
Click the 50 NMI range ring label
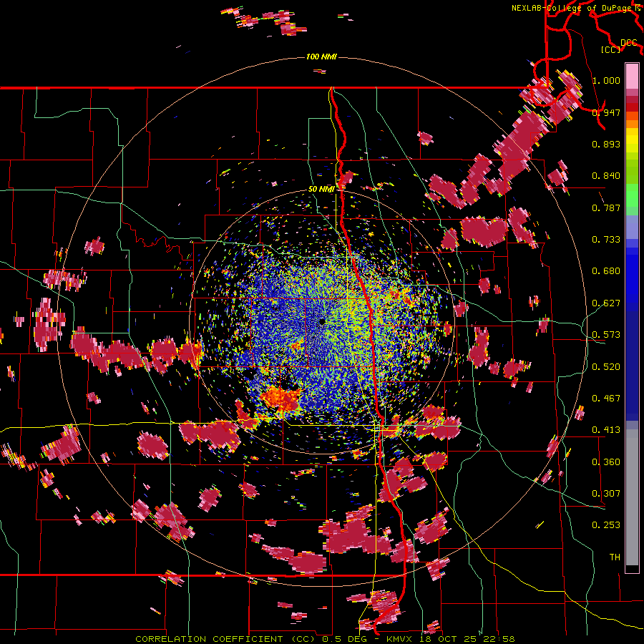point(321,189)
